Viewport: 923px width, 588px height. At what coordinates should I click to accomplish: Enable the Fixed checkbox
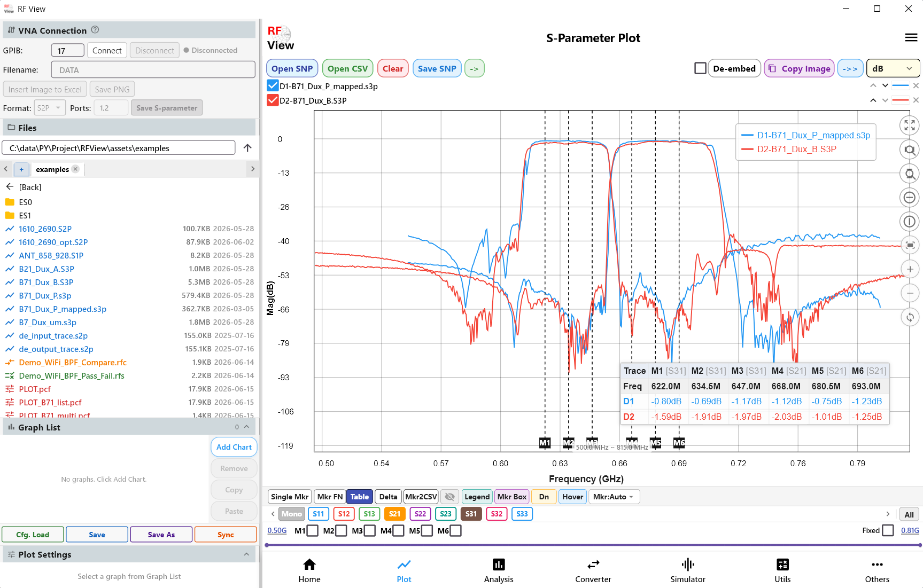tap(888, 530)
